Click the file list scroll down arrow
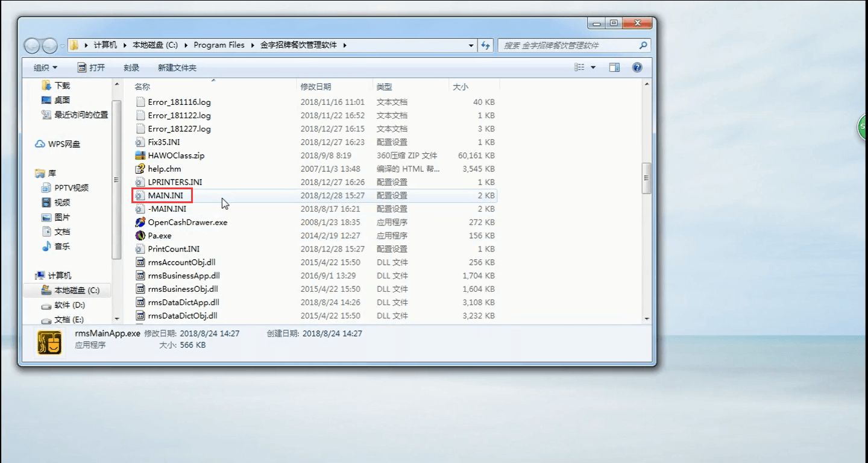The image size is (868, 463). coord(647,319)
